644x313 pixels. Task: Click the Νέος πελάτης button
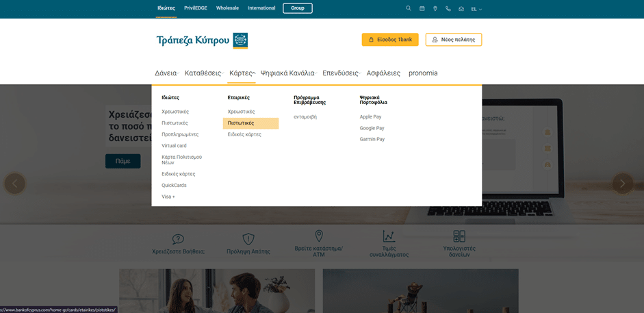(x=453, y=40)
